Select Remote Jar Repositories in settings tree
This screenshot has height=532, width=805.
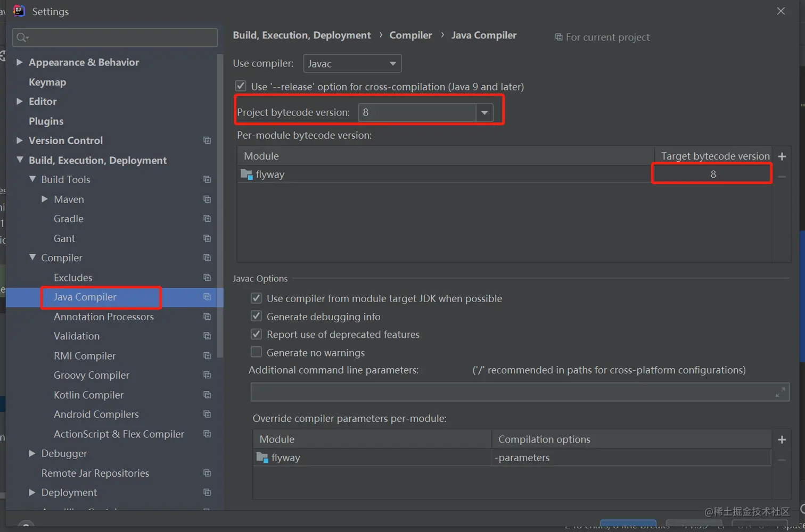click(95, 473)
